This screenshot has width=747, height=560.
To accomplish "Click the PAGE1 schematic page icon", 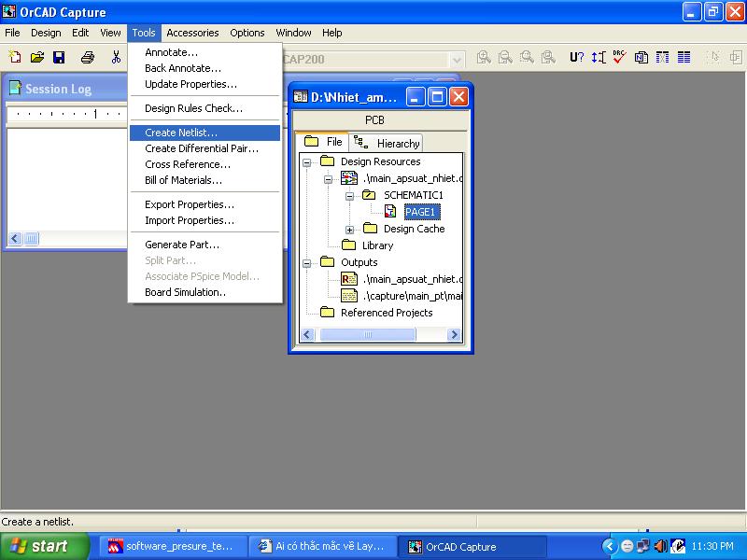I will (x=390, y=212).
